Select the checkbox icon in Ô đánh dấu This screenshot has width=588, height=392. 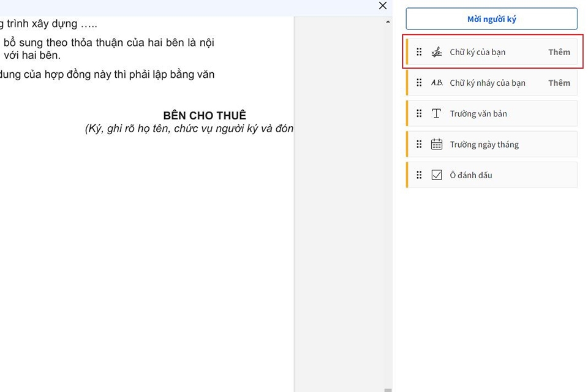pyautogui.click(x=437, y=175)
